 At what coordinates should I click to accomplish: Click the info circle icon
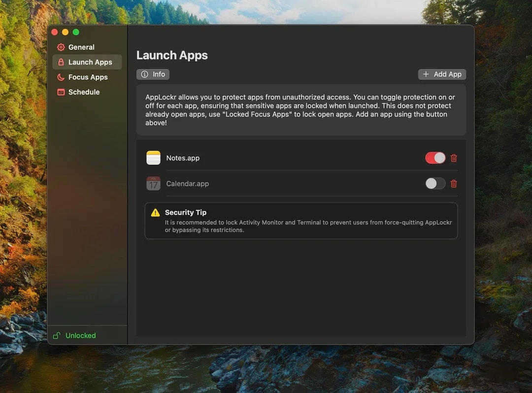[x=144, y=74]
